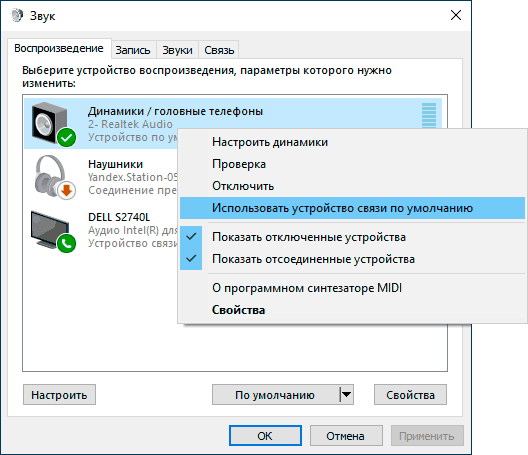Screen dimensions: 528x455
Task: Select the Наушники device row
Action: 101,177
